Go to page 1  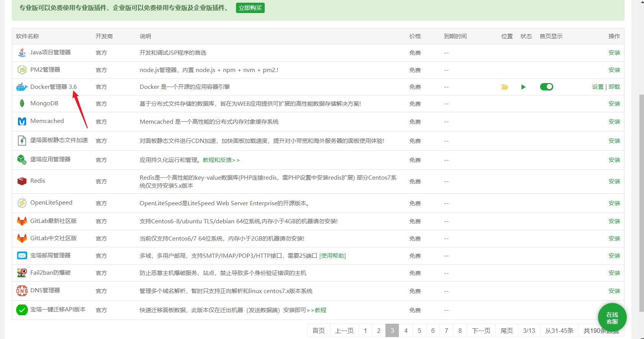365,331
